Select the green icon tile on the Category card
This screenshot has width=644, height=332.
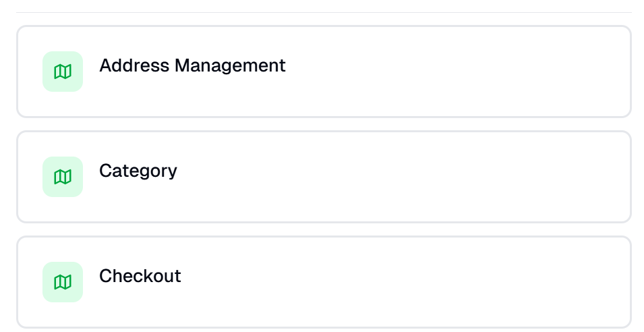[x=63, y=177]
